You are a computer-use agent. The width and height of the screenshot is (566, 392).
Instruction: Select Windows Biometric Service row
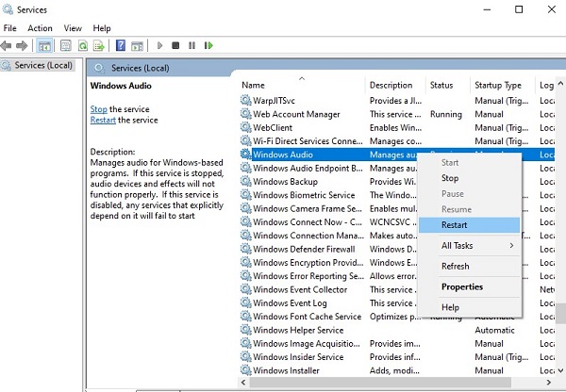pyautogui.click(x=397, y=195)
